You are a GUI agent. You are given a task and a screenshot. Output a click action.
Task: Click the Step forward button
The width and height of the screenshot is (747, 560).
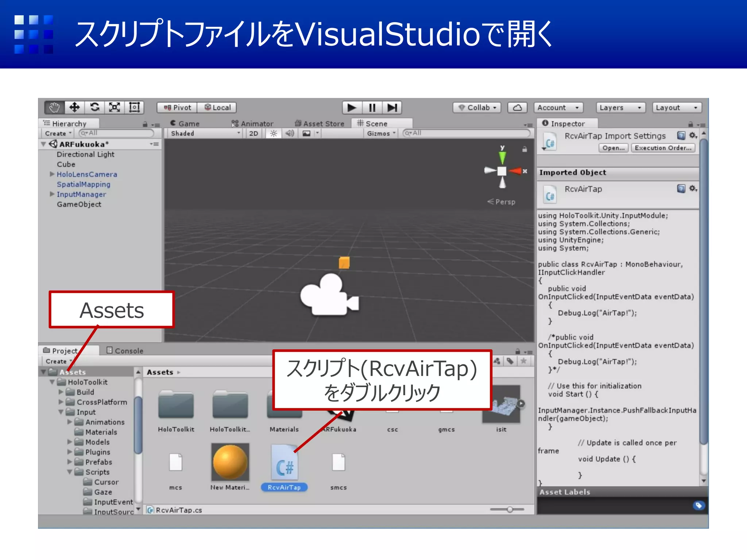392,108
